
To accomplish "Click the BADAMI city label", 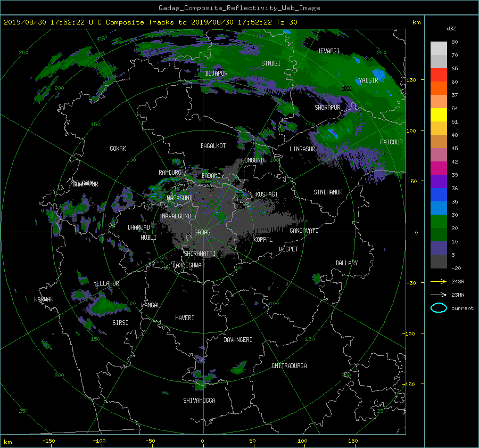I will (211, 176).
